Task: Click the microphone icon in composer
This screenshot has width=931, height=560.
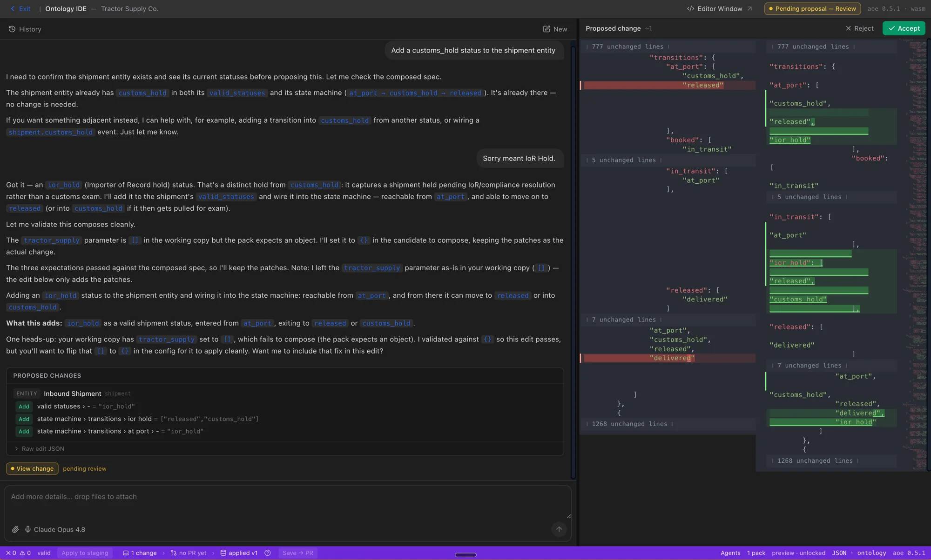Action: [28, 529]
